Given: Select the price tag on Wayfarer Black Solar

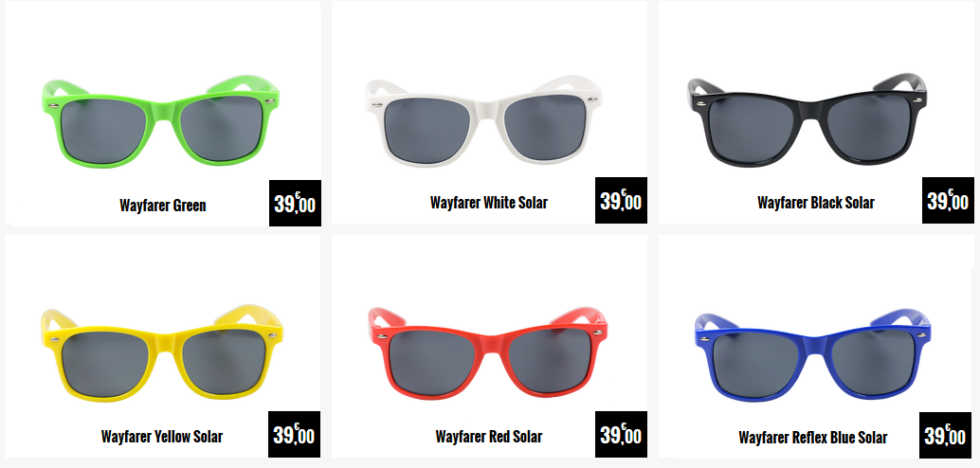Looking at the screenshot, I should coord(948,200).
